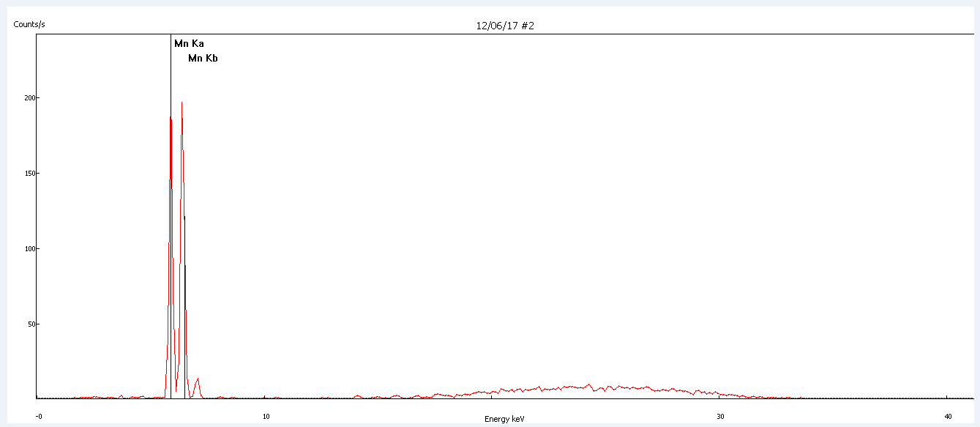This screenshot has width=980, height=427.
Task: Click the top of the tallest red peak
Action: pos(182,103)
